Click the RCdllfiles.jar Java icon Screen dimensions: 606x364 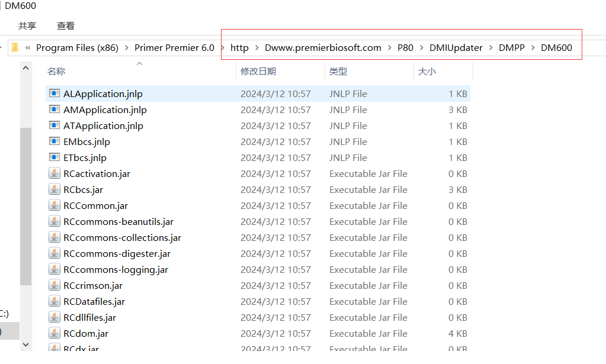(54, 317)
